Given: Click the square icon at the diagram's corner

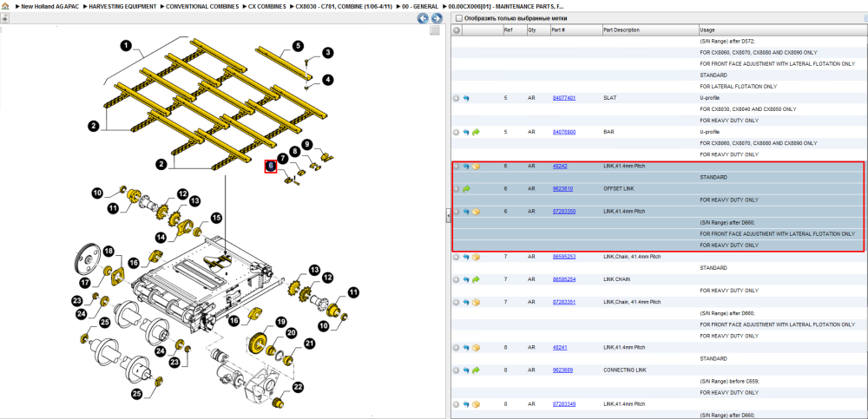Looking at the screenshot, I should click(x=435, y=30).
